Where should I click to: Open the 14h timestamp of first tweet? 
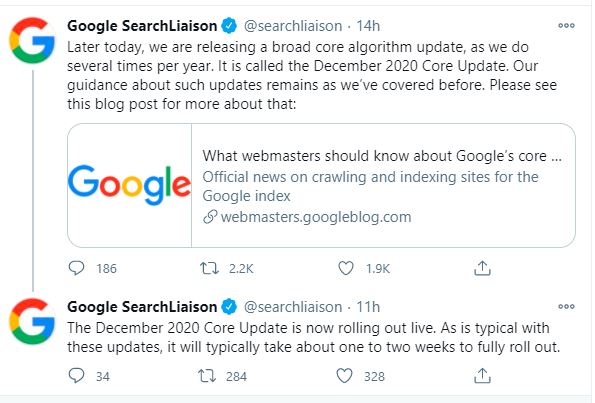click(368, 26)
